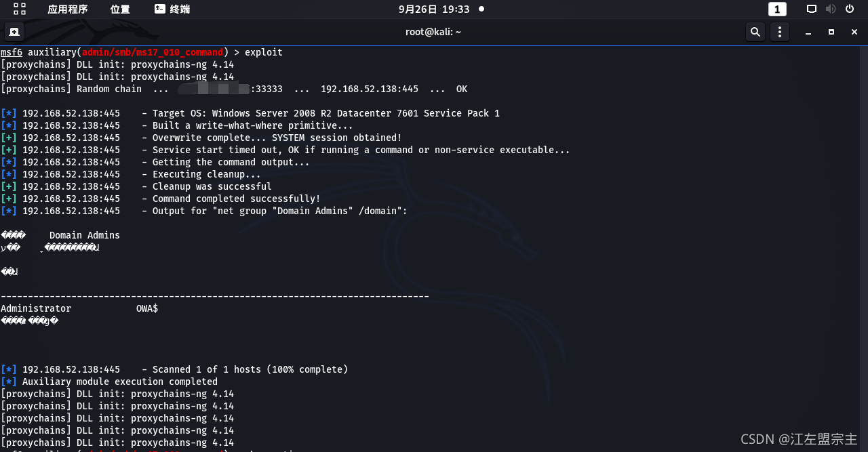The height and width of the screenshot is (452, 868).
Task: Click module path admin/smb/ms17_010_command
Action: point(153,52)
